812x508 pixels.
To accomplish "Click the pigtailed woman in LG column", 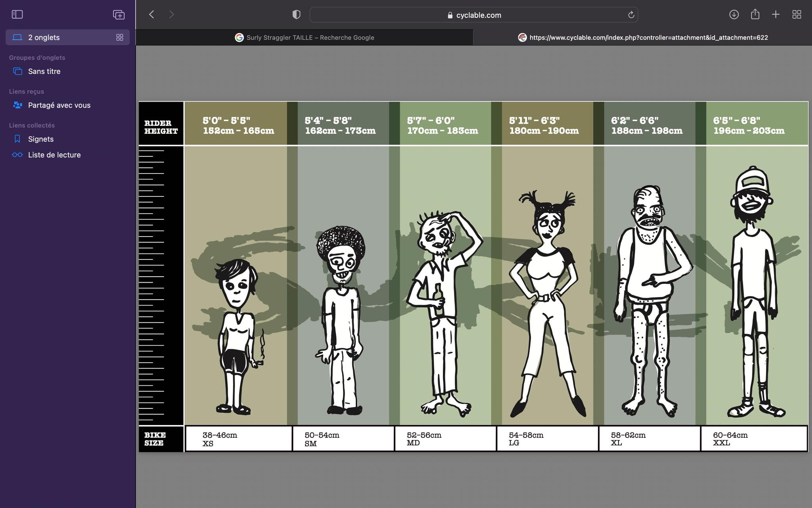I will 547,304.
